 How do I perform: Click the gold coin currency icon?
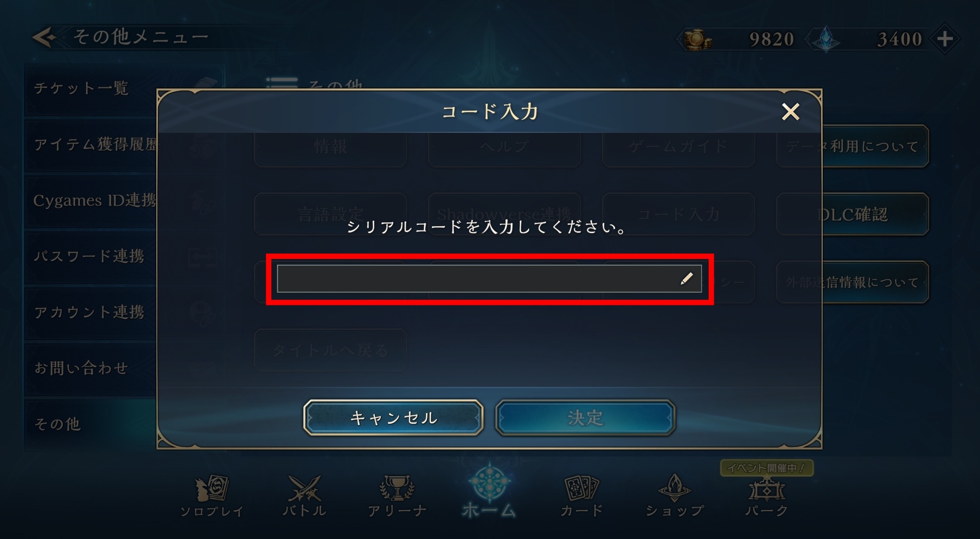click(x=697, y=39)
